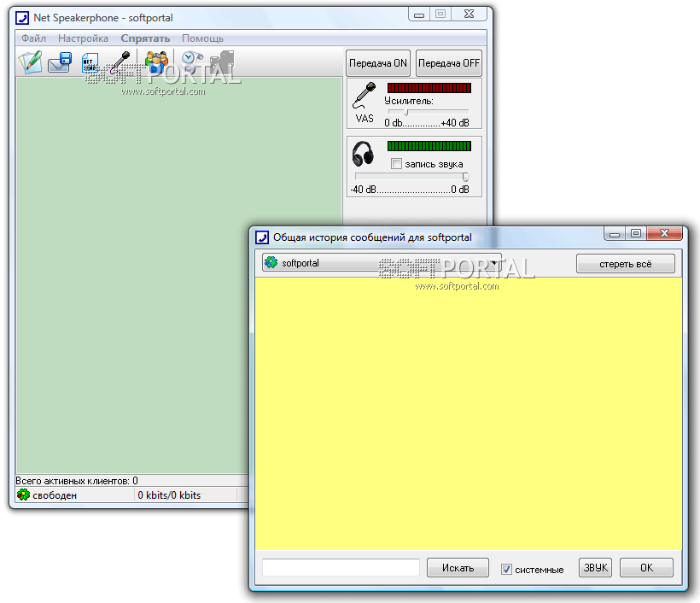Click the Передача OFF button
Viewport: 700px width, 603px height.
click(449, 63)
